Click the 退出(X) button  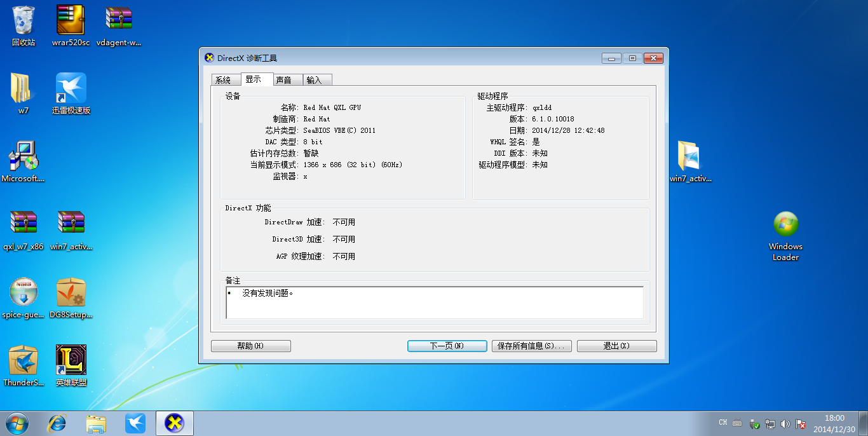616,346
